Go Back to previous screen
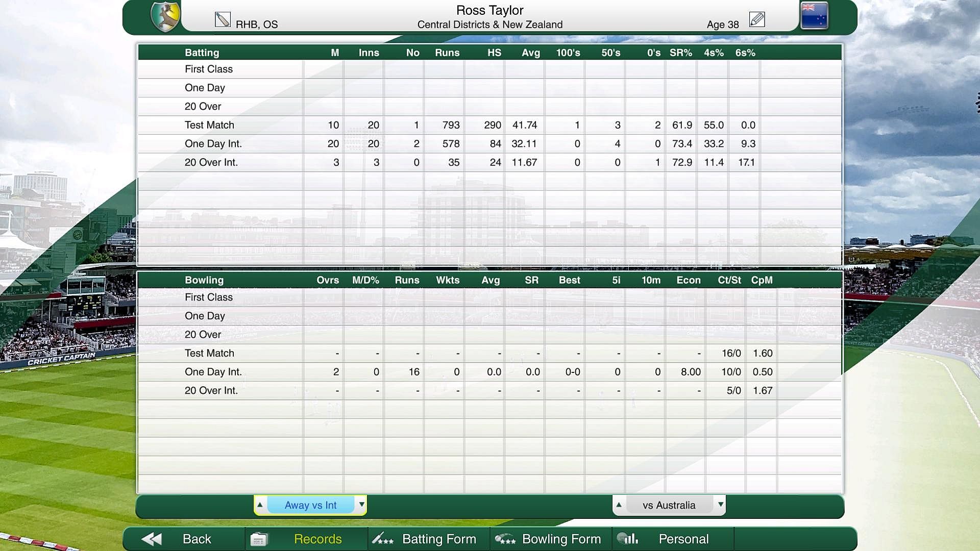The height and width of the screenshot is (551, 980). pyautogui.click(x=197, y=539)
